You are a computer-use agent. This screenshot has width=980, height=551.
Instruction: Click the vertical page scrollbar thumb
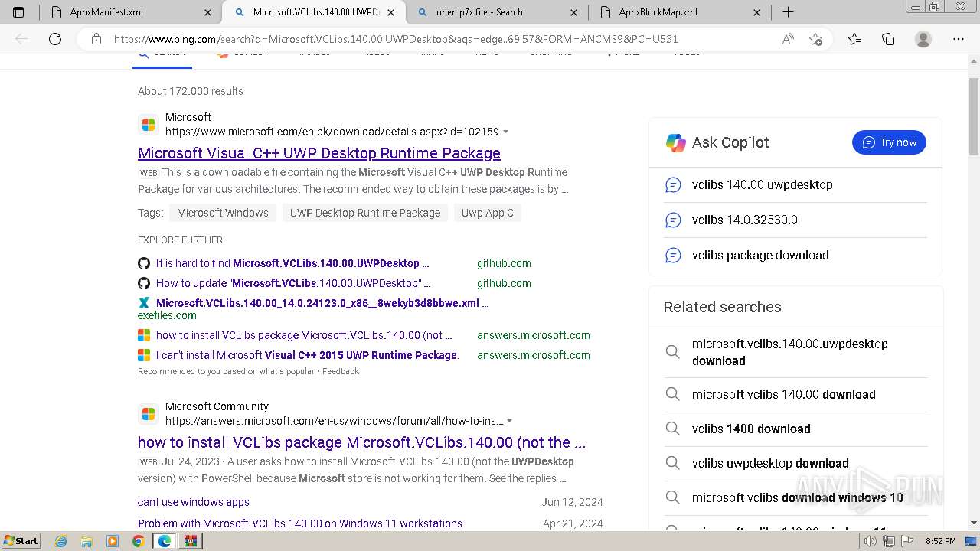(973, 116)
